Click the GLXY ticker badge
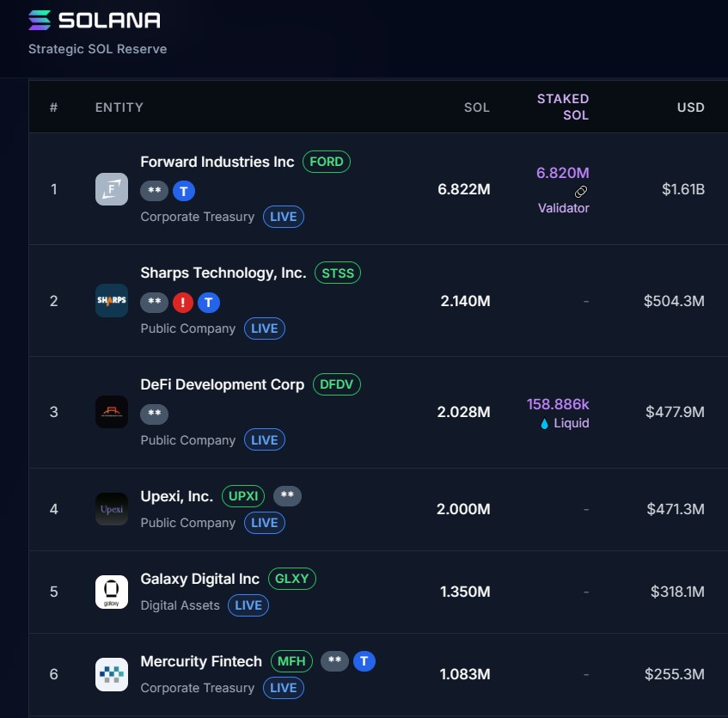The width and height of the screenshot is (728, 718). click(292, 579)
